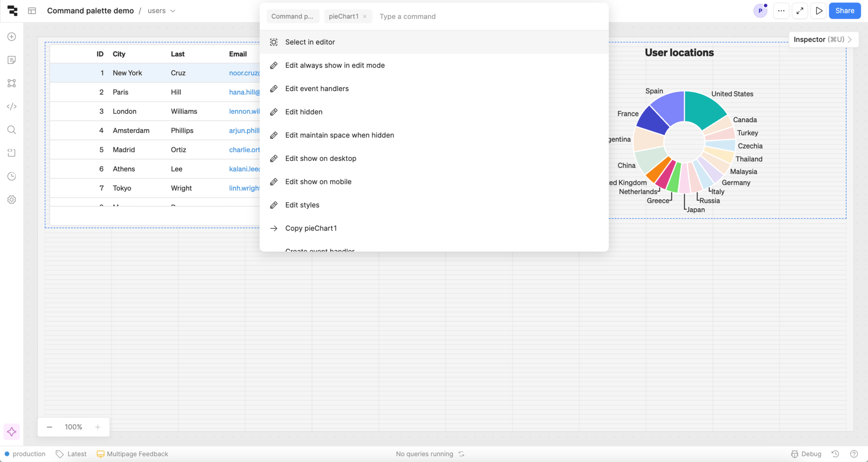
Task: Toggle the left panel layout icon
Action: pyautogui.click(x=32, y=11)
